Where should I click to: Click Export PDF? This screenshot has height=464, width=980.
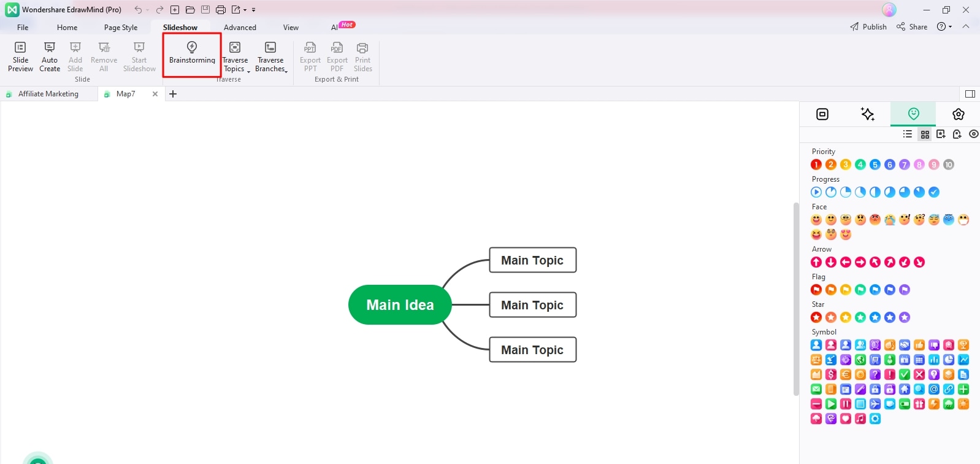point(337,56)
